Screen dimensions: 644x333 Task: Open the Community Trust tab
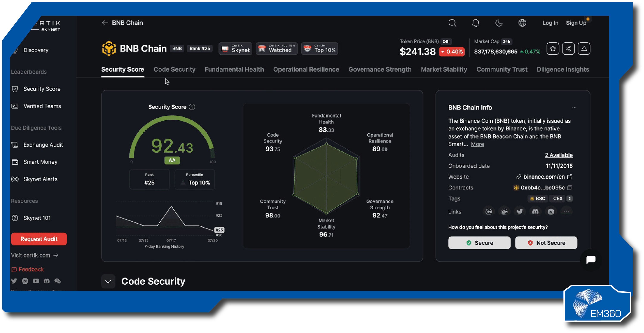502,69
